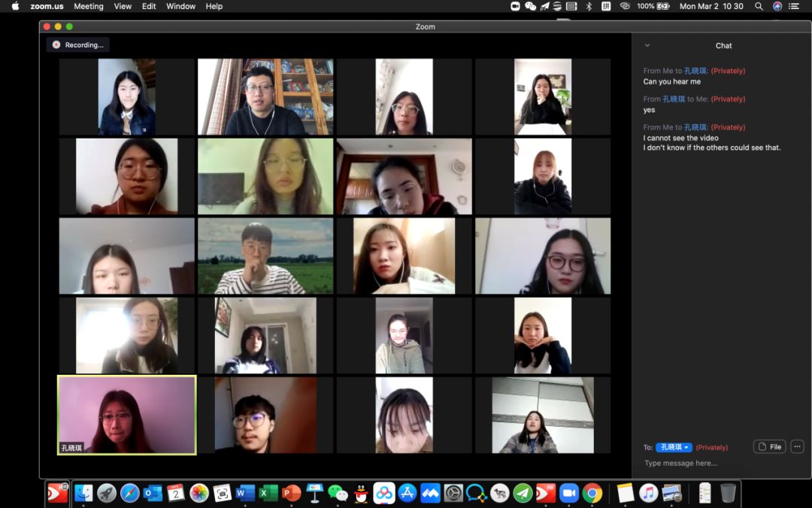Open the chat recipient dropdown
The image size is (812, 508).
674,447
